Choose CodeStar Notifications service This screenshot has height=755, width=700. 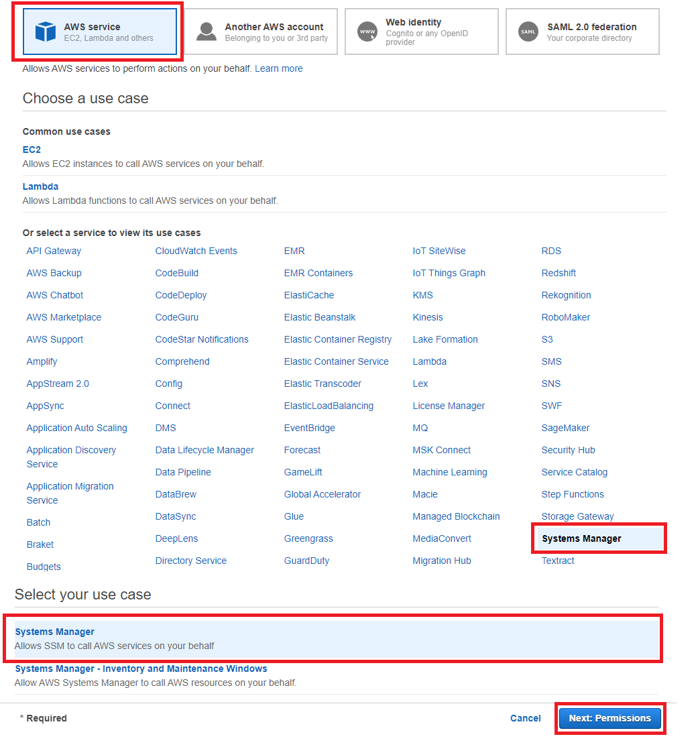point(202,340)
